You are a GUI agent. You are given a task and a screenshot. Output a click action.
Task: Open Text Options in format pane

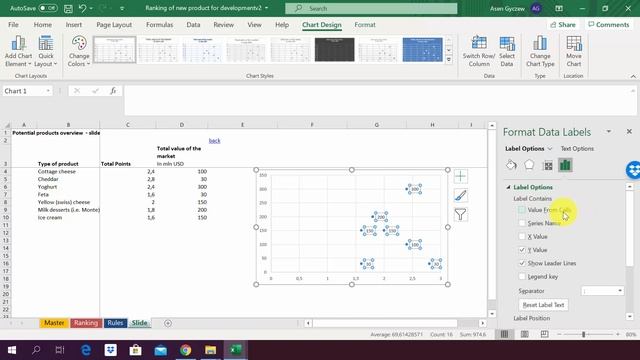(577, 149)
